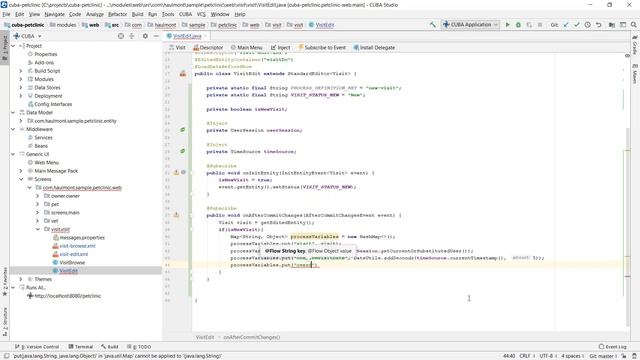
Task: Close the VisitEdit.java tab
Action: click(x=206, y=36)
